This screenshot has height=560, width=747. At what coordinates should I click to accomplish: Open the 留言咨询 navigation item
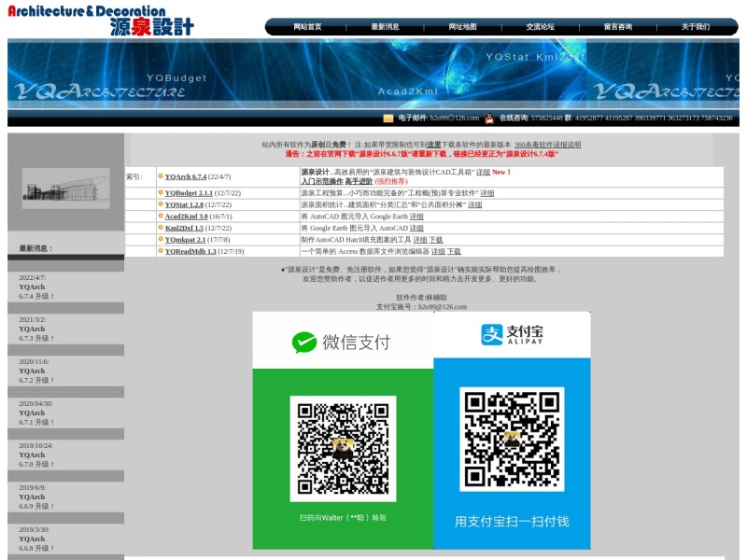[x=618, y=27]
